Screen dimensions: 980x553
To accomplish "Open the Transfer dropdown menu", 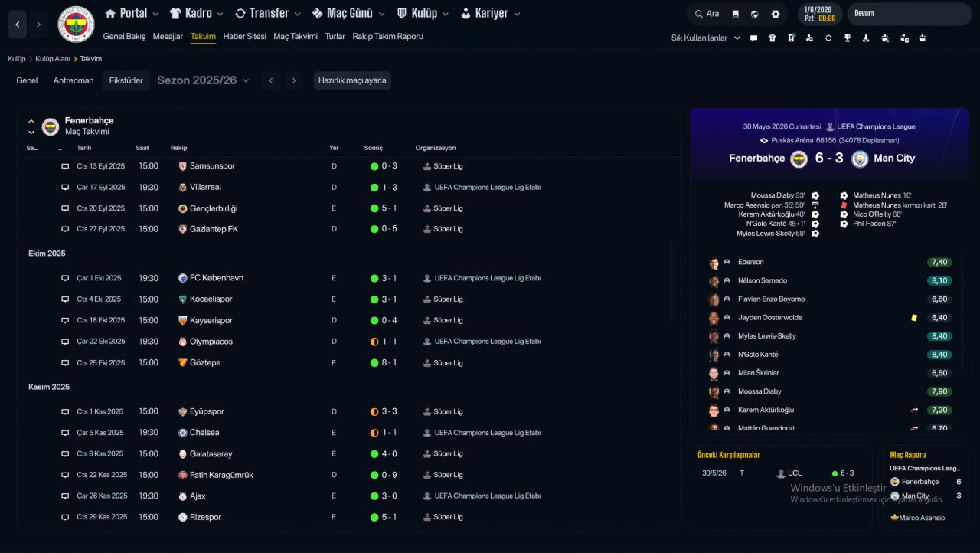I will click(268, 13).
